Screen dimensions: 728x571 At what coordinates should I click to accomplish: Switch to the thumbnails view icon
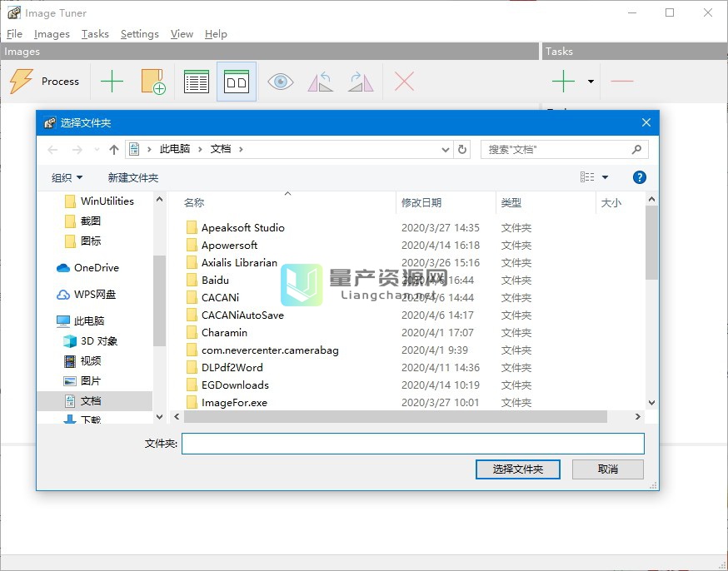pyautogui.click(x=237, y=82)
